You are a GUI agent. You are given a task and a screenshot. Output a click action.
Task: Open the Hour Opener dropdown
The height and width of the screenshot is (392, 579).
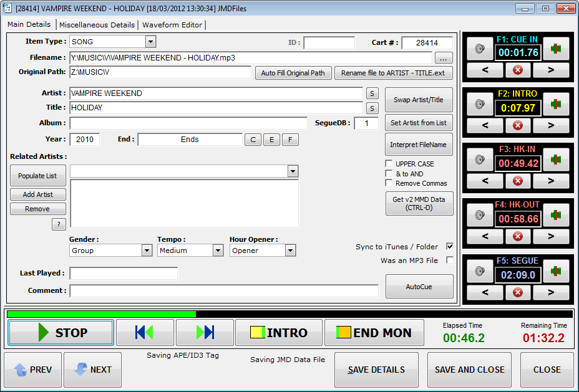290,251
